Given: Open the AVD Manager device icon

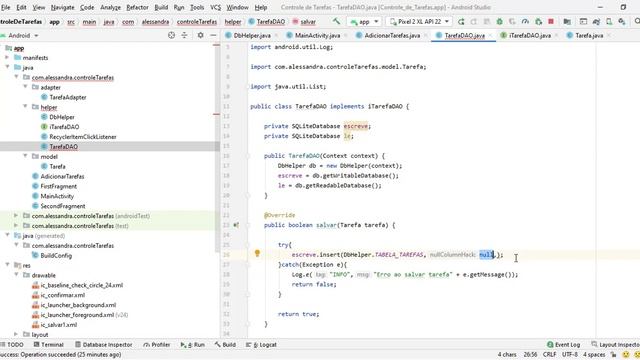Looking at the screenshot, I should [609, 22].
